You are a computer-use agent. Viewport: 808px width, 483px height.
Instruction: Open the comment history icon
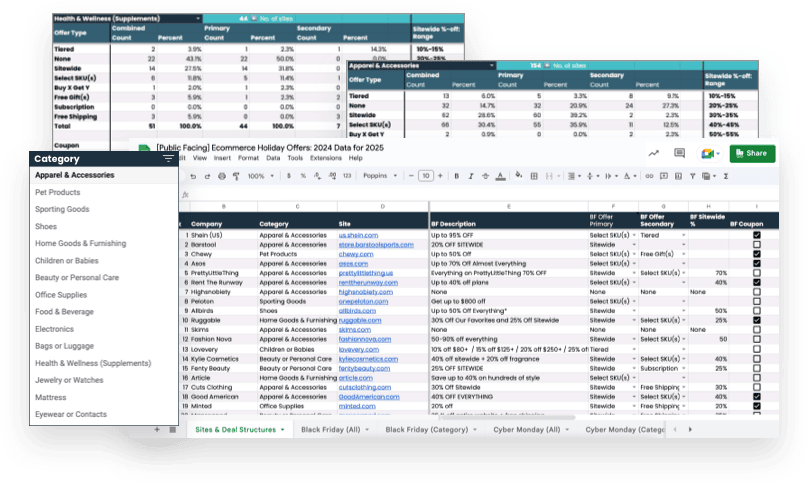[x=679, y=153]
